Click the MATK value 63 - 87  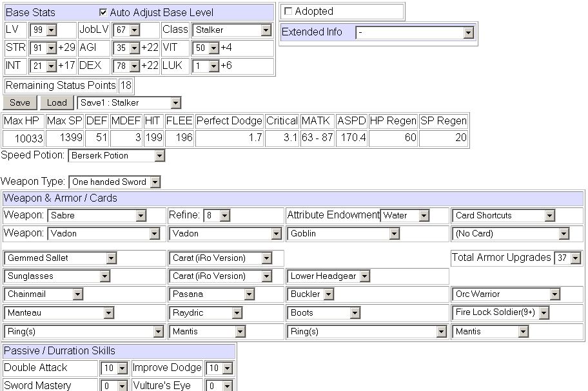pyautogui.click(x=317, y=138)
